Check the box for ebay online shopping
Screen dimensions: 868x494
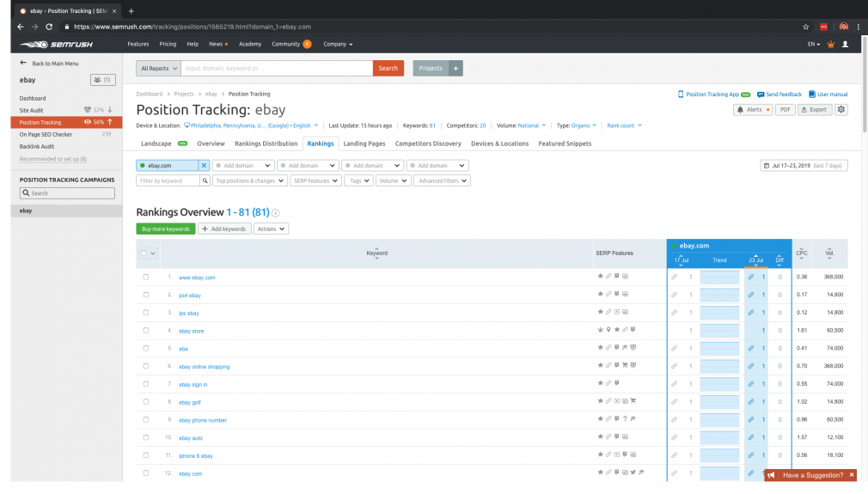[146, 366]
